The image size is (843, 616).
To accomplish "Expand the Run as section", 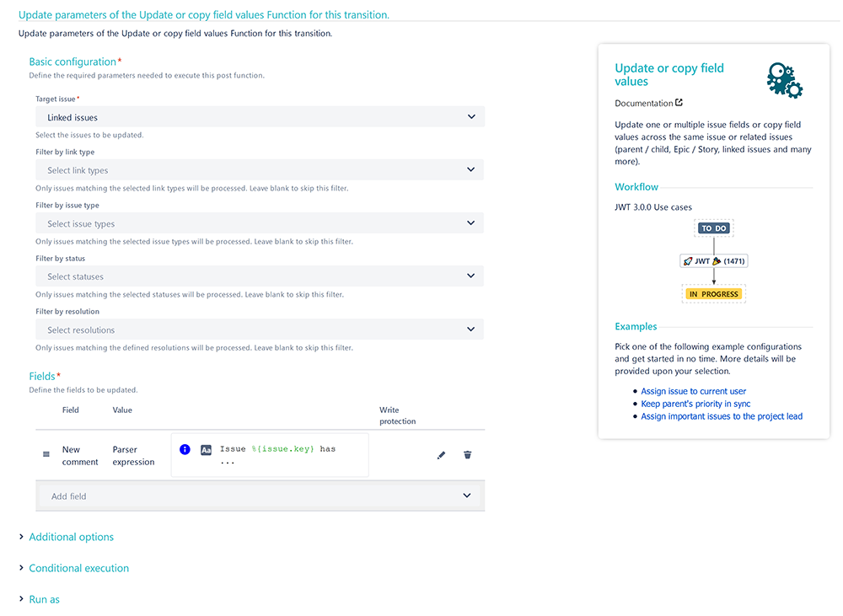I will point(44,599).
